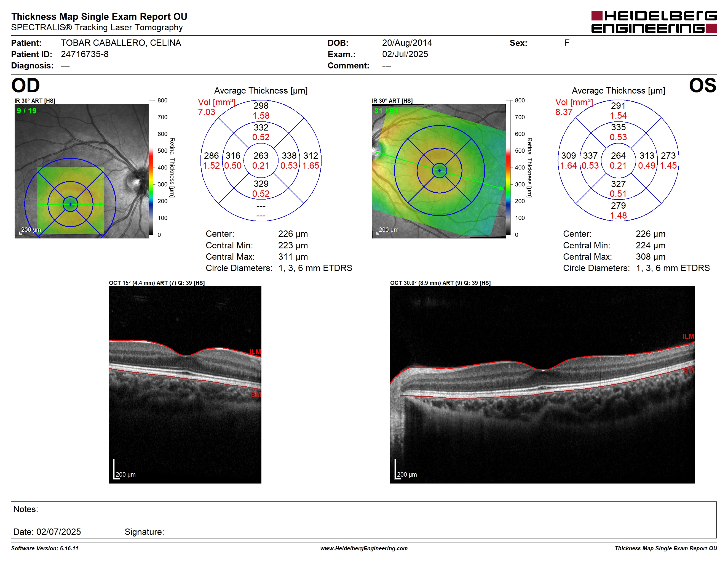Click OD central subfield thickness 263
Screen dimensions: 728x563
261,155
